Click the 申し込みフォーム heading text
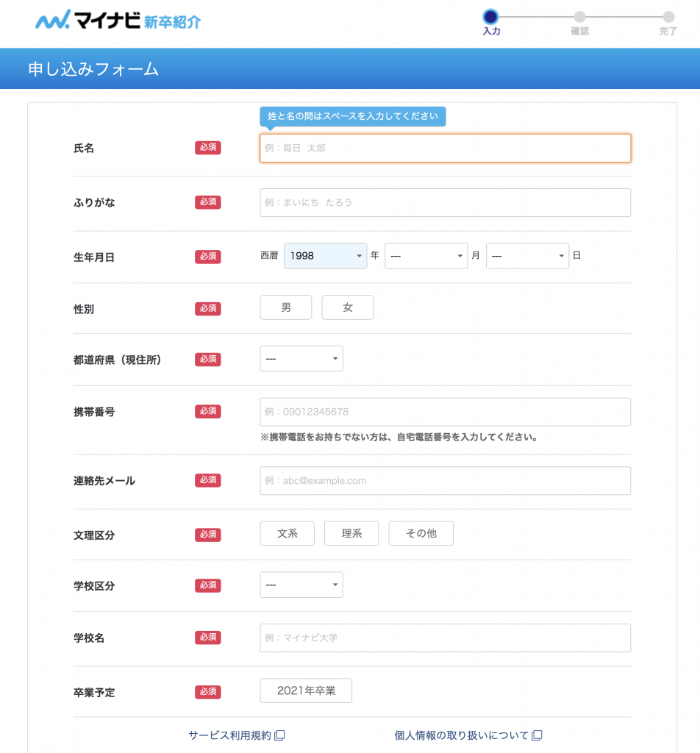The image size is (700, 753). [93, 69]
